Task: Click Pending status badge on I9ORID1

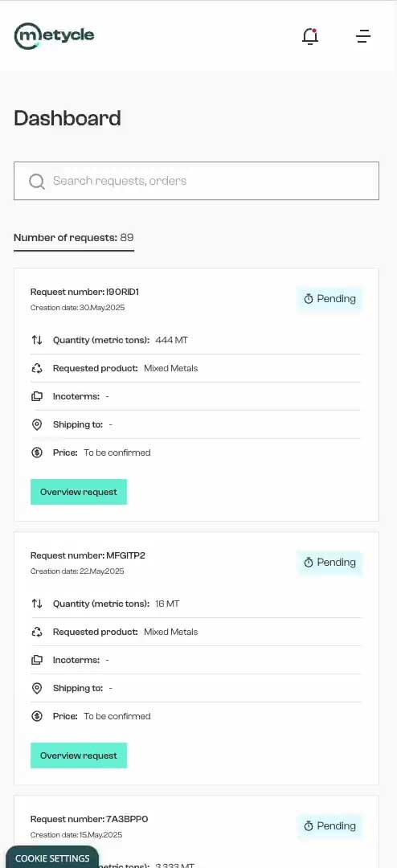Action: tap(329, 299)
